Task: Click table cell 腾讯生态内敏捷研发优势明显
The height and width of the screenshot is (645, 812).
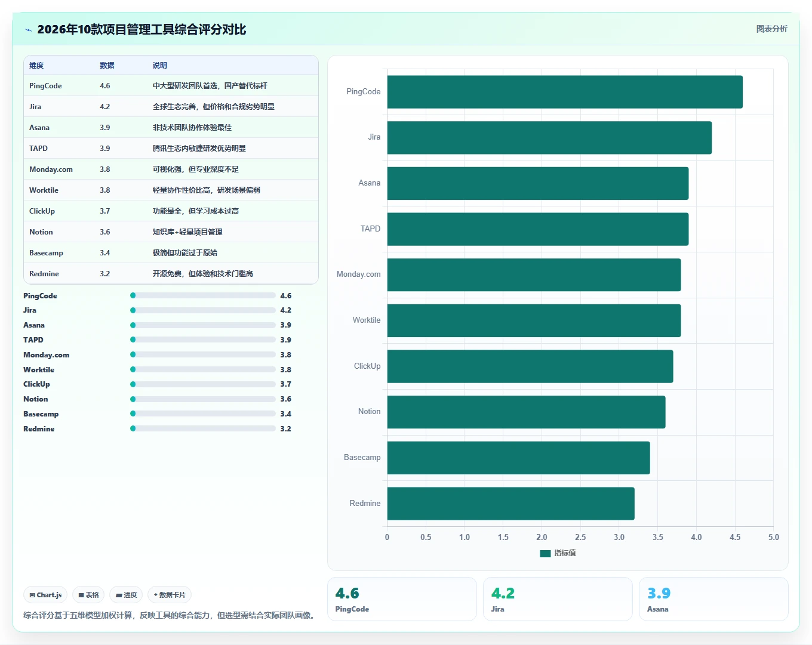Action: pos(199,149)
